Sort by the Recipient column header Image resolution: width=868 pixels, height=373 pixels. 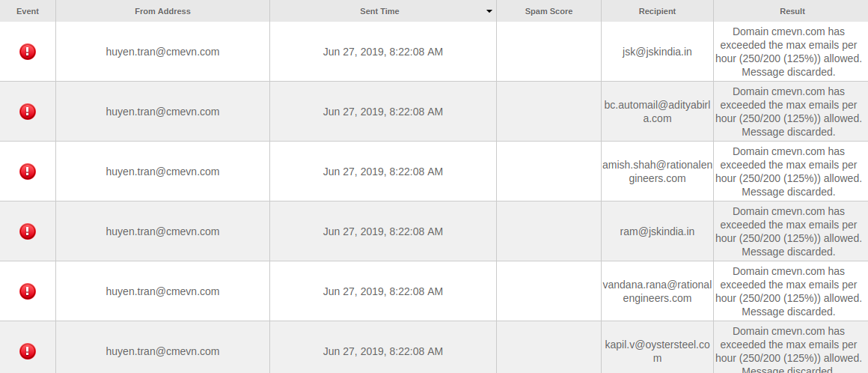(657, 11)
